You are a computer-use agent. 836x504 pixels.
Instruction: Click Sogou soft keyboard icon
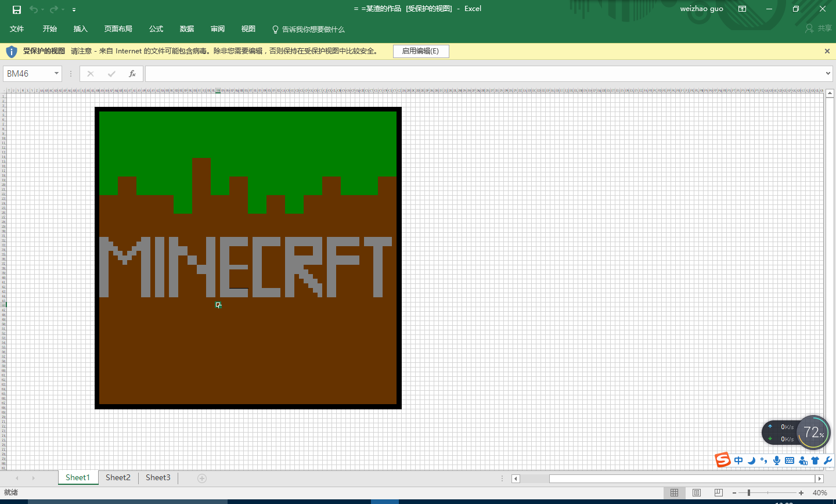tap(790, 460)
